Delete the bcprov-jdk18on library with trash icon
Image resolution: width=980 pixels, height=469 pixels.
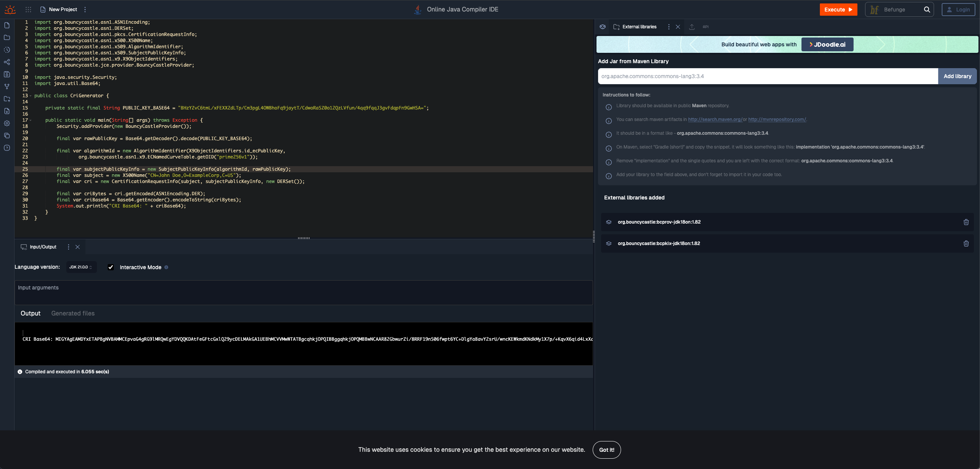click(966, 222)
